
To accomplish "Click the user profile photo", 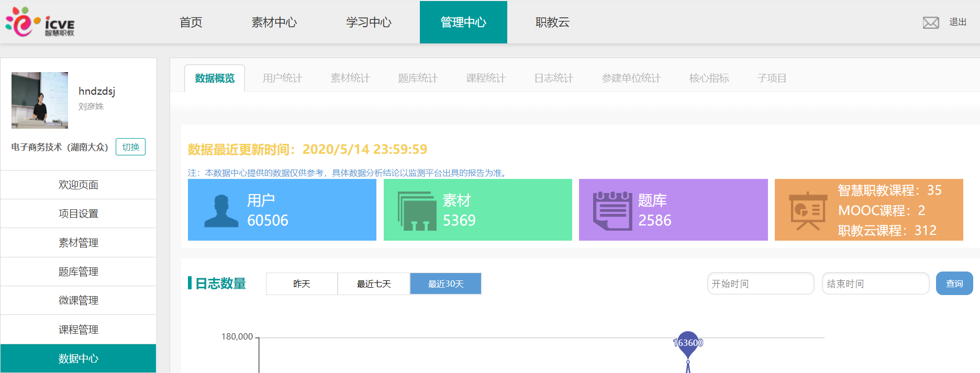I will pos(40,100).
